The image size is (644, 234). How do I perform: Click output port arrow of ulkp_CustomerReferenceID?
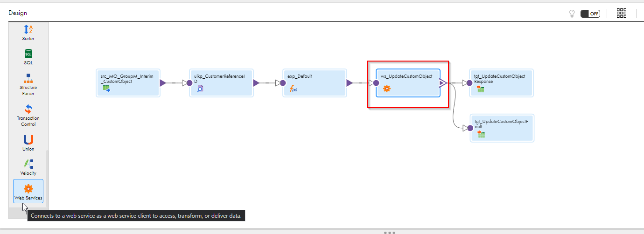[256, 83]
